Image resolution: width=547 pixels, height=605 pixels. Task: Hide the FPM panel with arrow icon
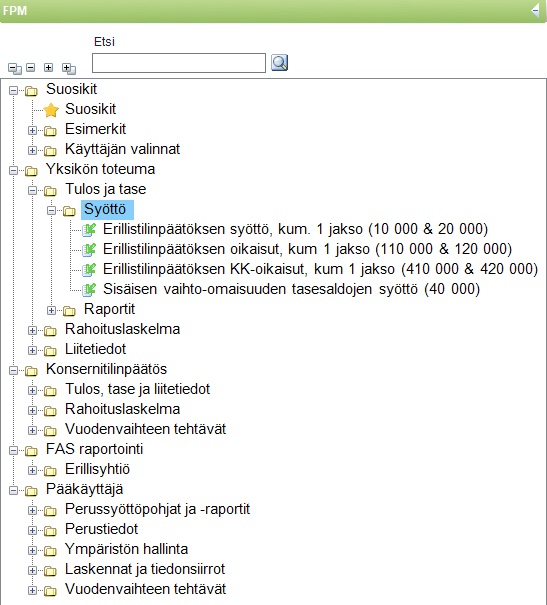pyautogui.click(x=535, y=10)
